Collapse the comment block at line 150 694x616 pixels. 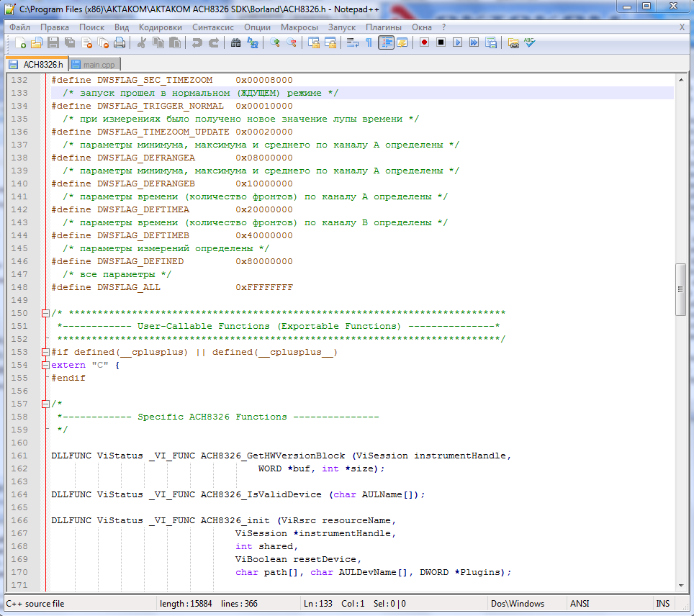click(x=45, y=313)
